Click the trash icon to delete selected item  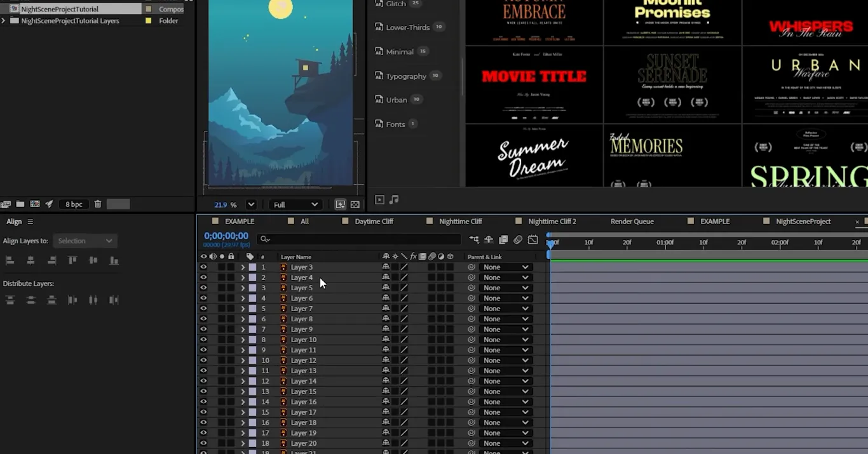(x=97, y=204)
